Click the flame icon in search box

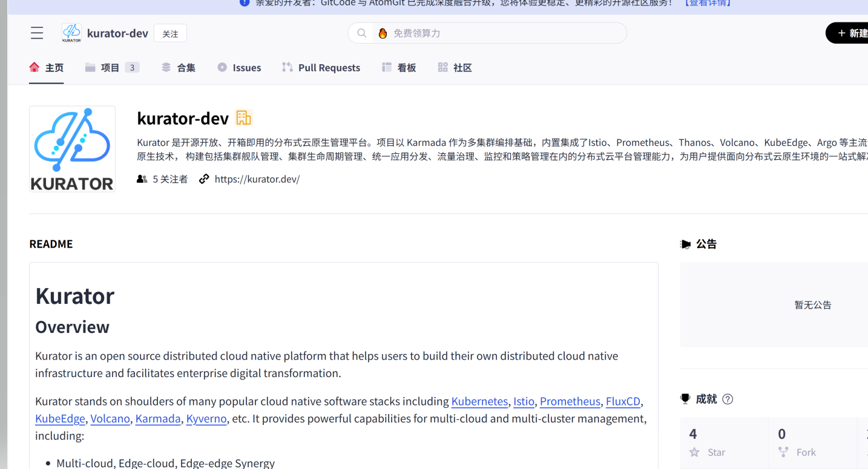pyautogui.click(x=383, y=33)
